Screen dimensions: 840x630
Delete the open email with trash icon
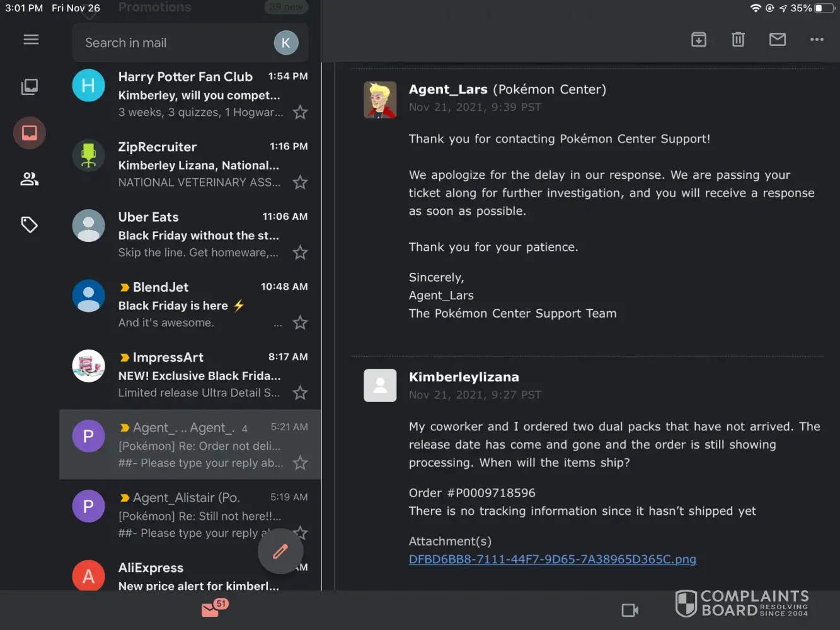click(x=738, y=40)
